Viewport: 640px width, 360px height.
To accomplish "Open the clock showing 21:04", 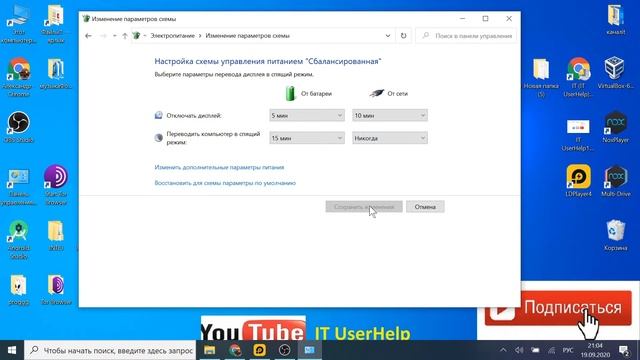I will click(595, 350).
